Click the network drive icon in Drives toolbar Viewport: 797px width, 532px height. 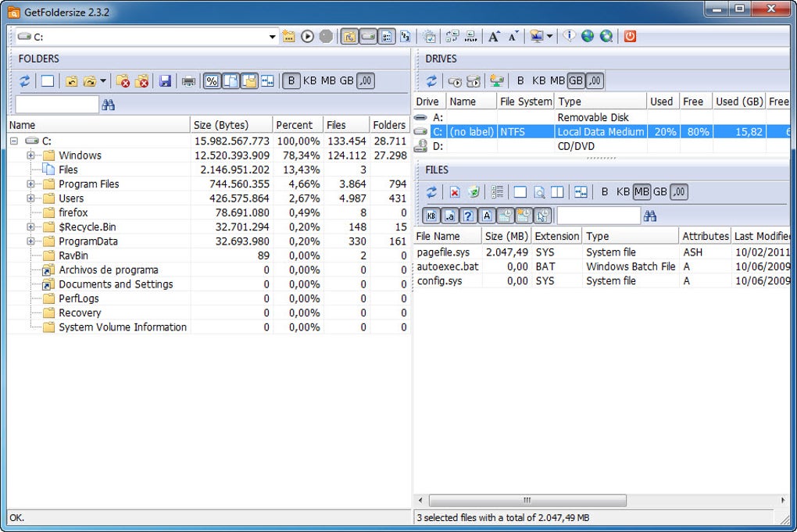tap(497, 80)
